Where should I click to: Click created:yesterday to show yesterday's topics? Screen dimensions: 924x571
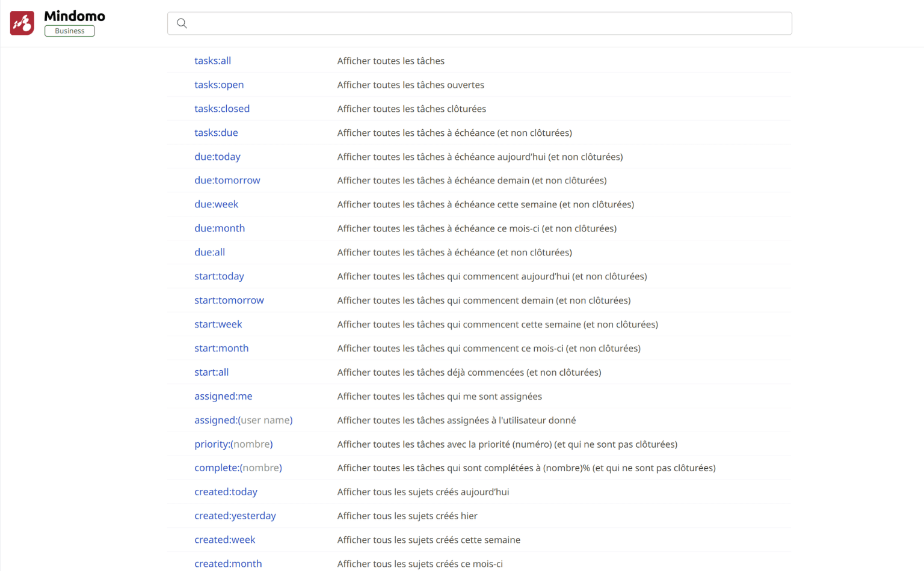235,516
